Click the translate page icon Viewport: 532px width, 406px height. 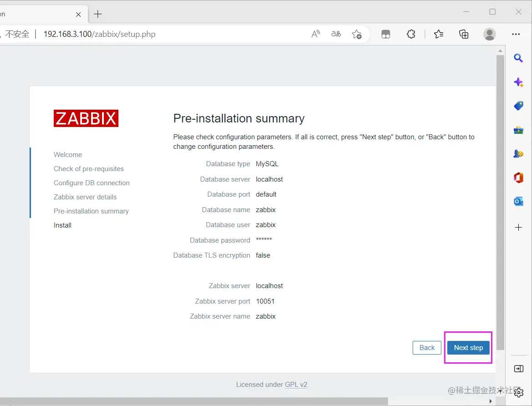point(336,34)
